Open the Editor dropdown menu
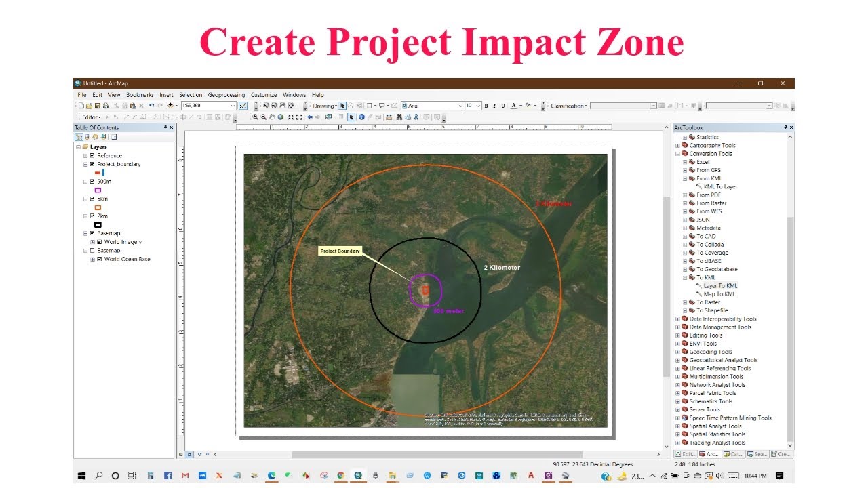Image resolution: width=868 pixels, height=488 pixels. point(92,117)
